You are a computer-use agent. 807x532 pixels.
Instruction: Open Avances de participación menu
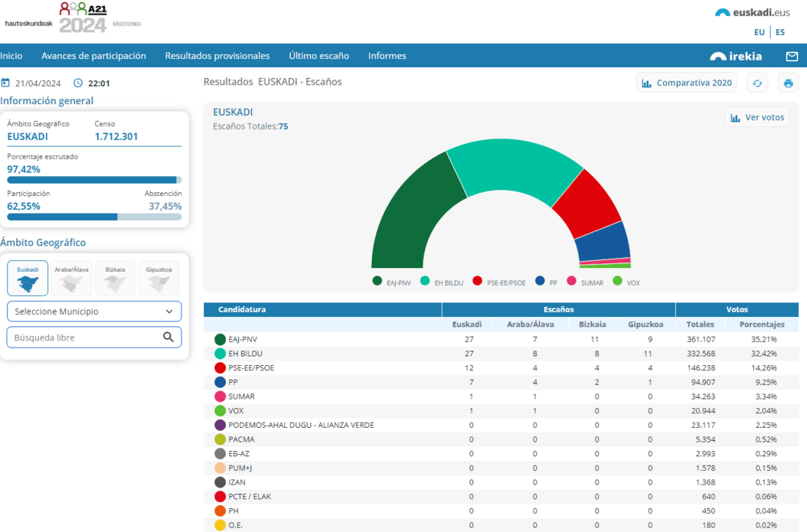93,56
